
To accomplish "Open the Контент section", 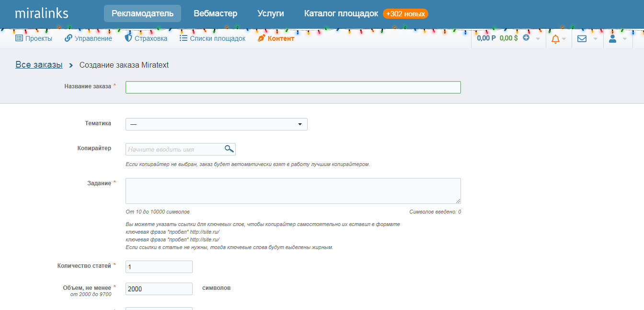I will [x=276, y=38].
